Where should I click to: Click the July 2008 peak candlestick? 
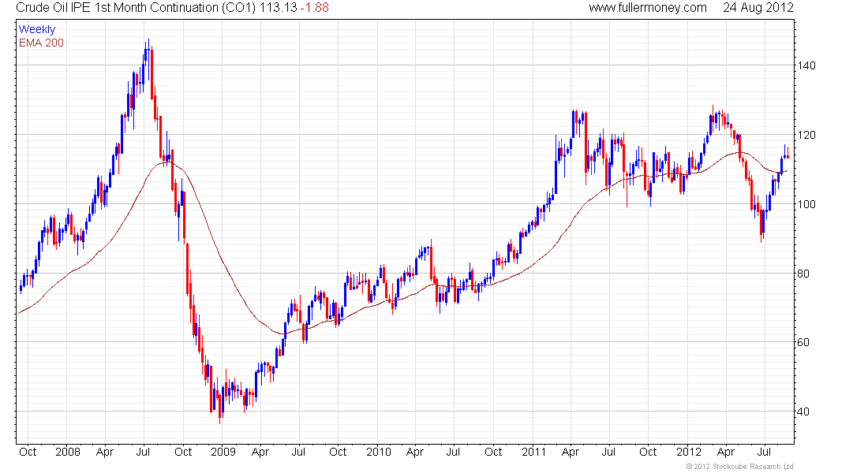tap(148, 61)
